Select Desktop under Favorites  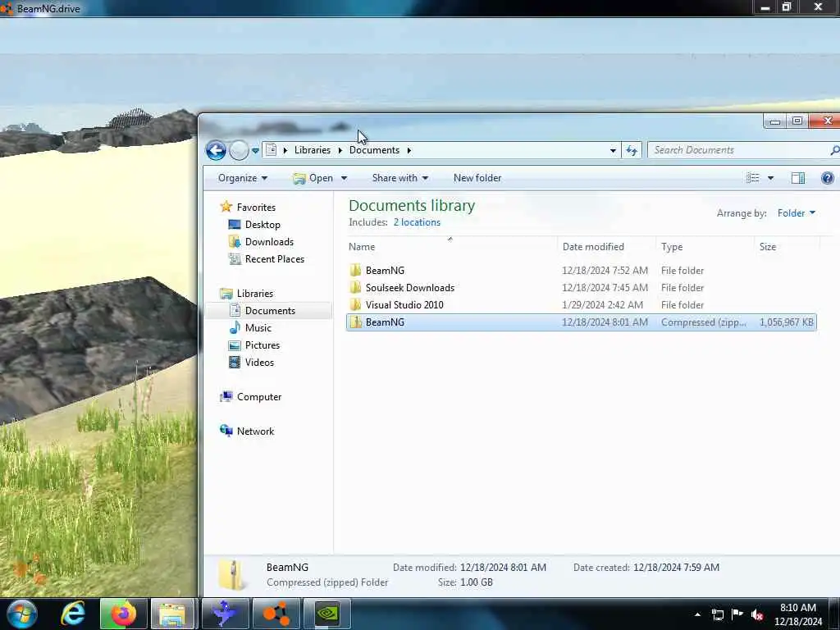[x=262, y=225]
